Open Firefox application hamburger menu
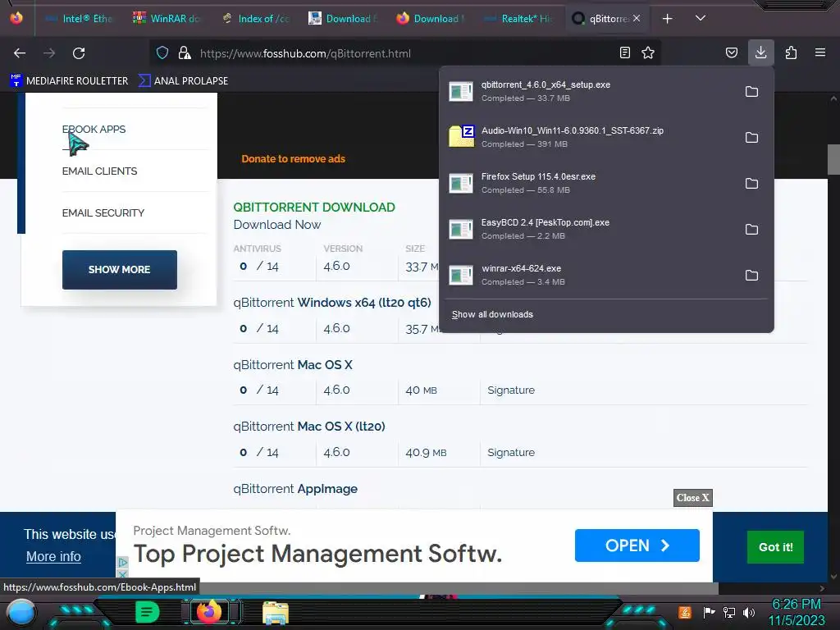 820,52
